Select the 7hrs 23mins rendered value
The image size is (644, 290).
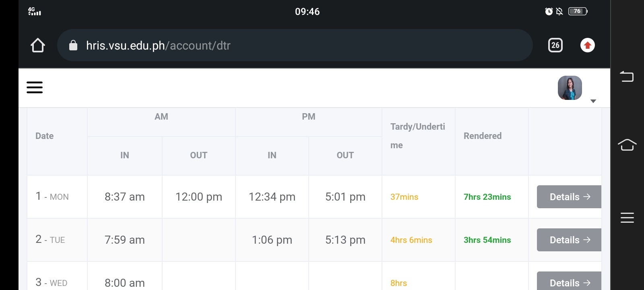[487, 197]
